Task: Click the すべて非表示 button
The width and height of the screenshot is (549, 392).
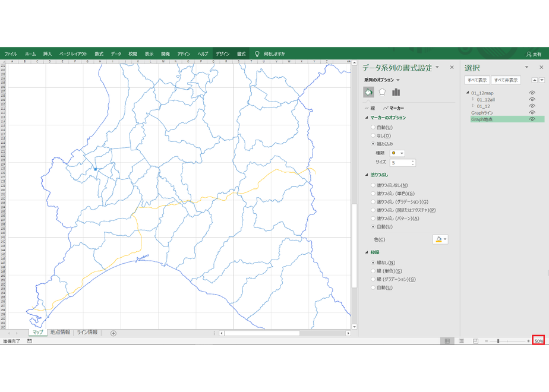Action: pos(506,80)
